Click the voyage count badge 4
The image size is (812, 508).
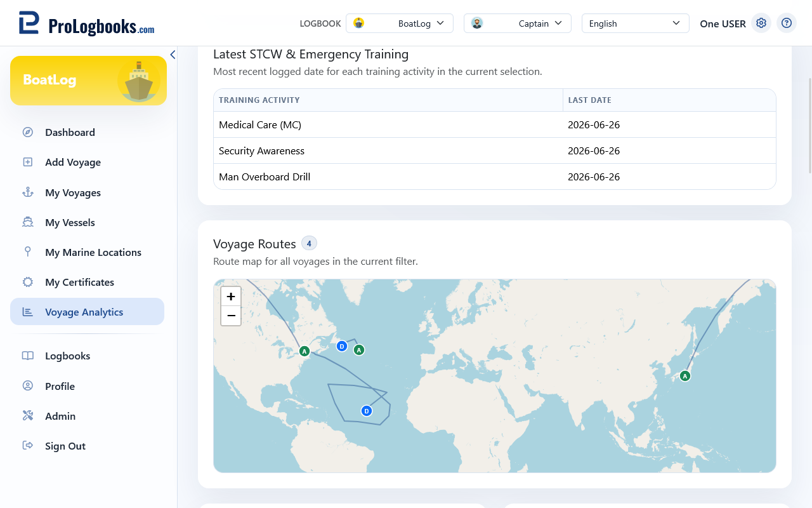point(309,243)
